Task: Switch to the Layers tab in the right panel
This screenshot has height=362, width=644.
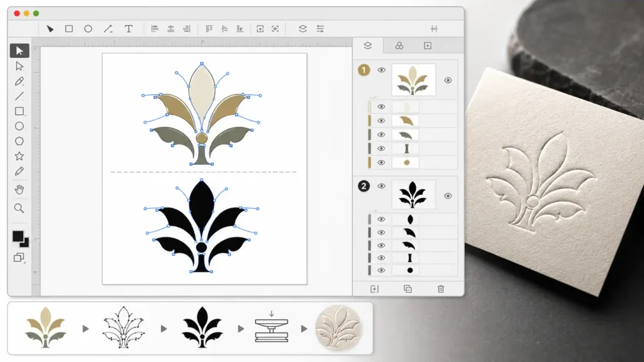Action: (368, 45)
